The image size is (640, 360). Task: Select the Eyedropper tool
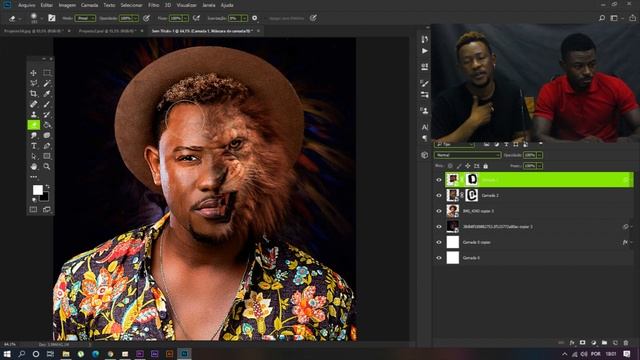[x=47, y=93]
